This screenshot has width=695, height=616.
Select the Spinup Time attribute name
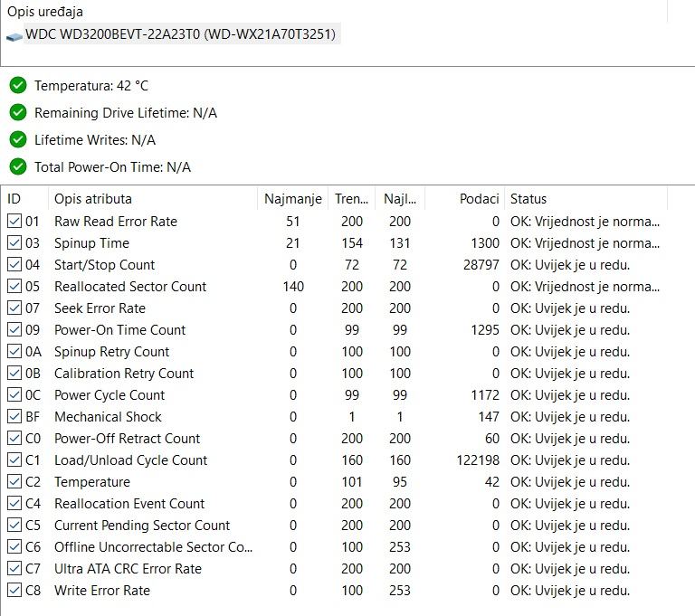pyautogui.click(x=91, y=242)
